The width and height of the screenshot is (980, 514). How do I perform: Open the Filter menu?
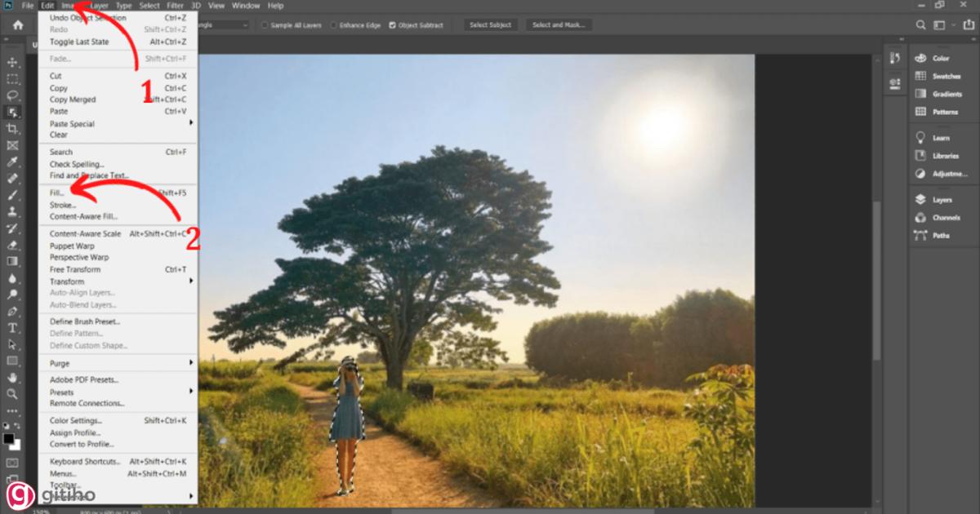[x=175, y=5]
